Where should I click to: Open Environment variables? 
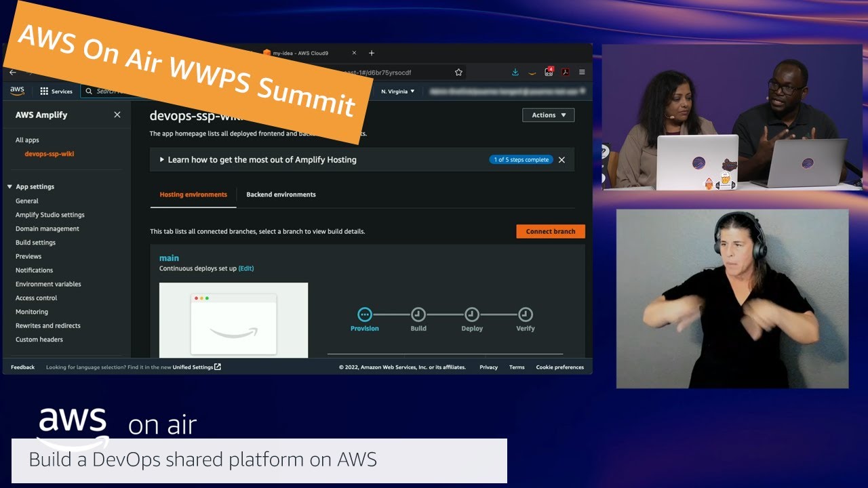[48, 285]
